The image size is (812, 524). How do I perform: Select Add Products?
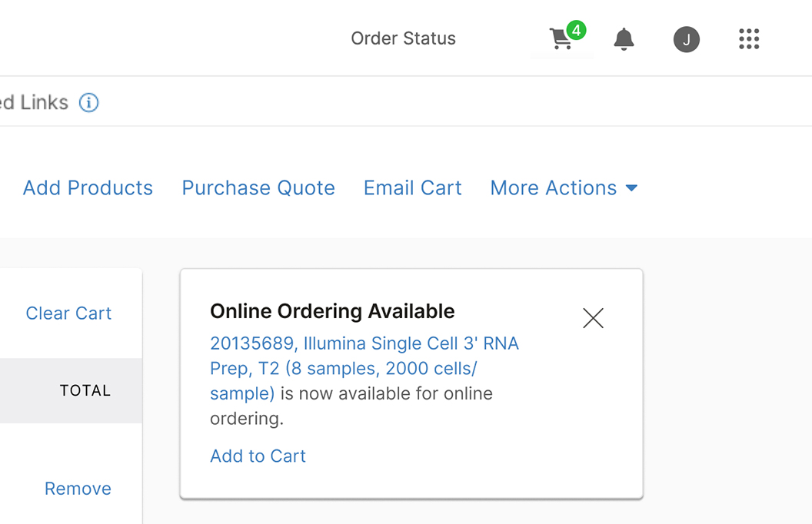tap(88, 188)
